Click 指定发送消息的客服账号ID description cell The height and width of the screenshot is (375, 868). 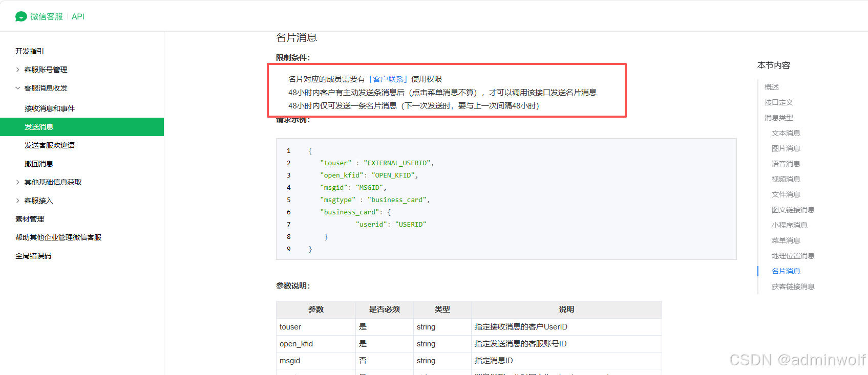click(566, 344)
